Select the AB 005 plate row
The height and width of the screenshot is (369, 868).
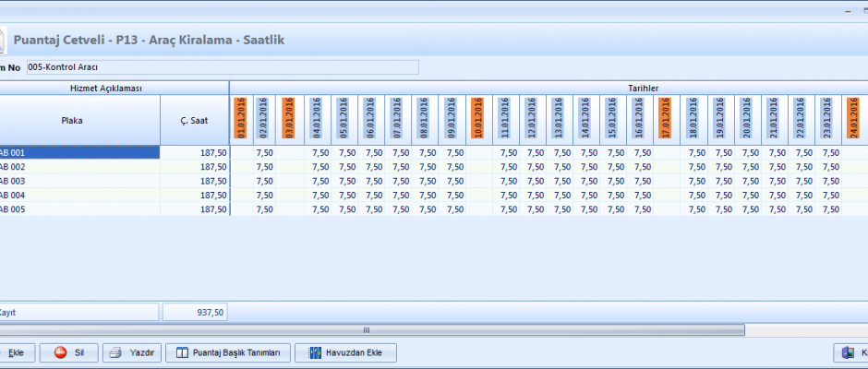pyautogui.click(x=79, y=208)
